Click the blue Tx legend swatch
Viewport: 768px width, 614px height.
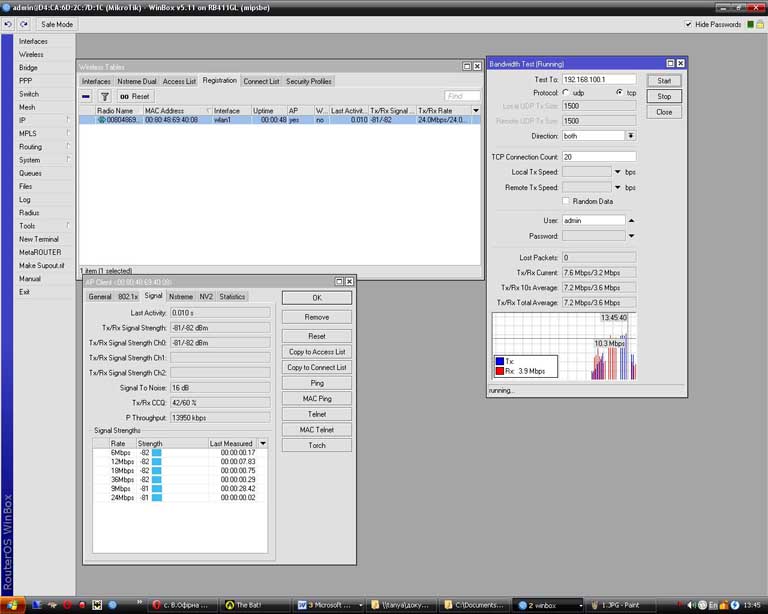(500, 361)
